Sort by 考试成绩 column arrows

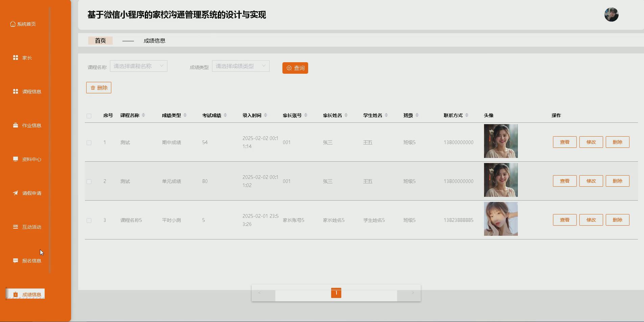pos(225,115)
